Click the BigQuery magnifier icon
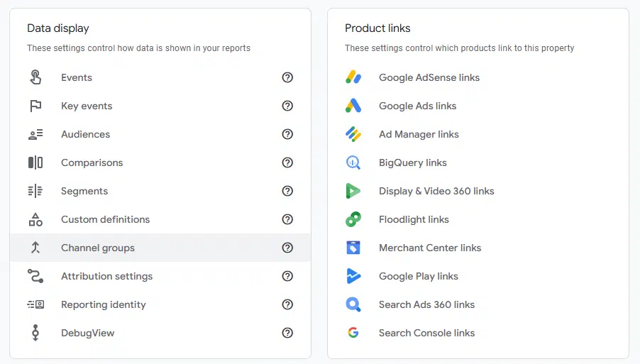Image resolution: width=640 pixels, height=364 pixels. pos(353,162)
